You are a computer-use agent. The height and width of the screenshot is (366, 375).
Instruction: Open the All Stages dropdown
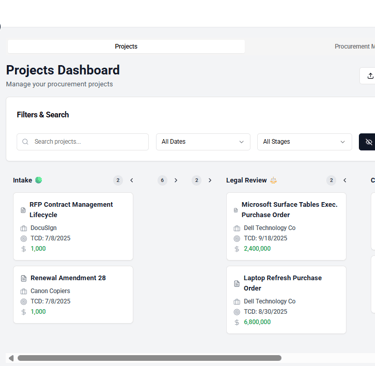pos(304,142)
